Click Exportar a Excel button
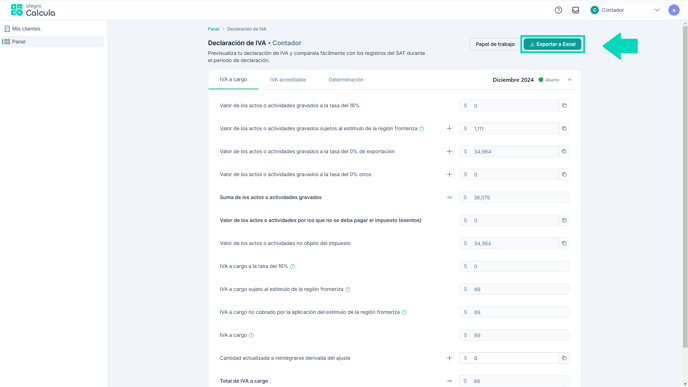This screenshot has width=688, height=387. point(552,44)
